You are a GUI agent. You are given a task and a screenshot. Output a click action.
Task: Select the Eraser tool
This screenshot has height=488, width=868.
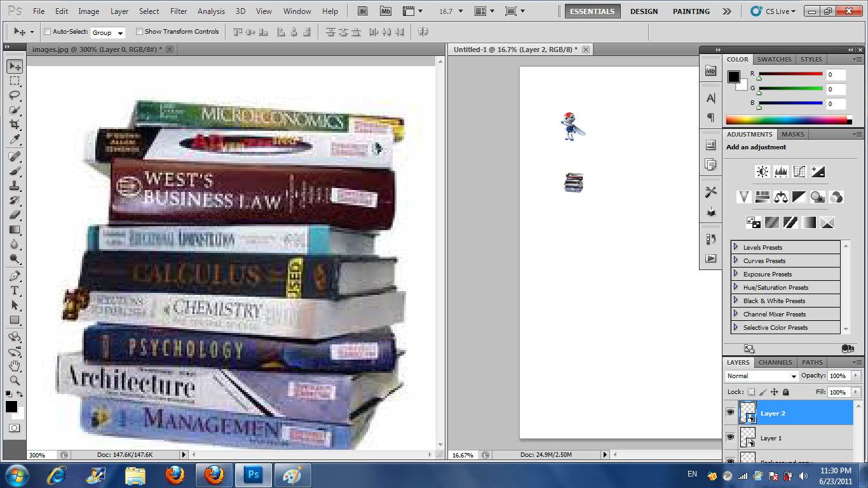tap(15, 215)
